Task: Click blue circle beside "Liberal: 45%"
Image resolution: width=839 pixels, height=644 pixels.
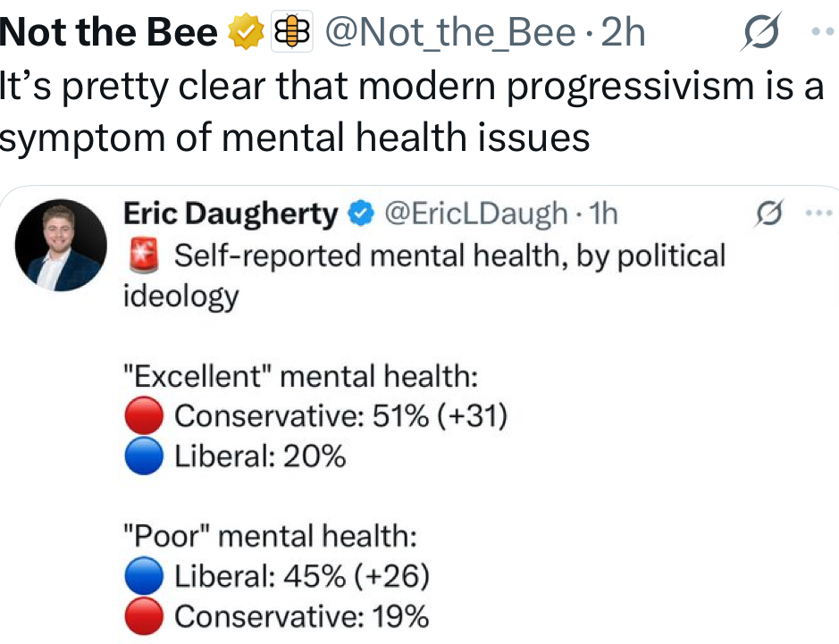Action: coord(143,576)
